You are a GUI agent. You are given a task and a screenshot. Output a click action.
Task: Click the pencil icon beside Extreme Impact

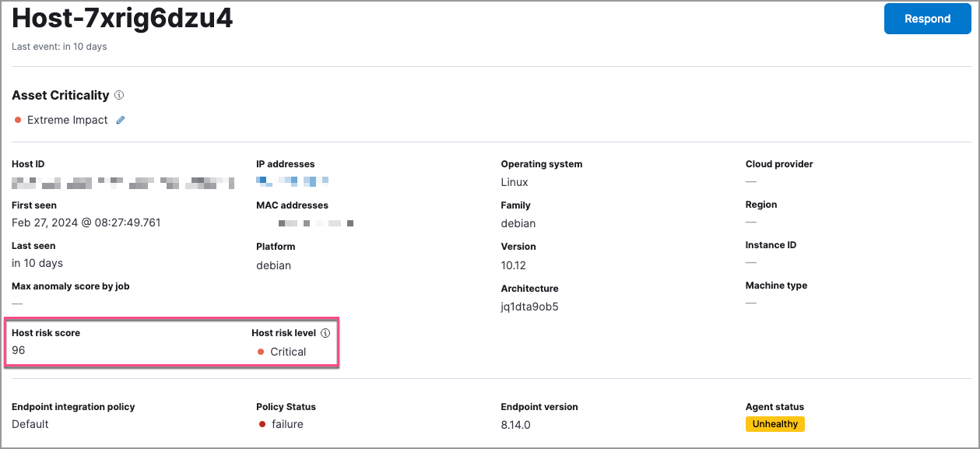[121, 120]
